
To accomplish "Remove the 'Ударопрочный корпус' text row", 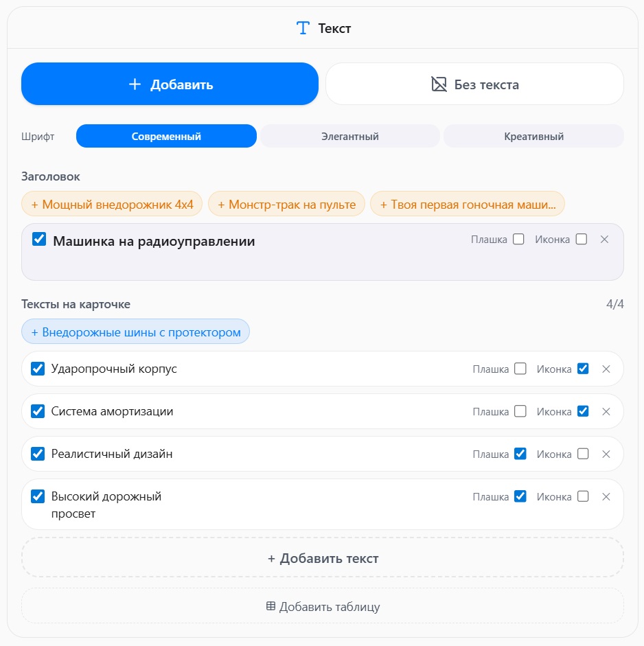I will click(x=606, y=369).
